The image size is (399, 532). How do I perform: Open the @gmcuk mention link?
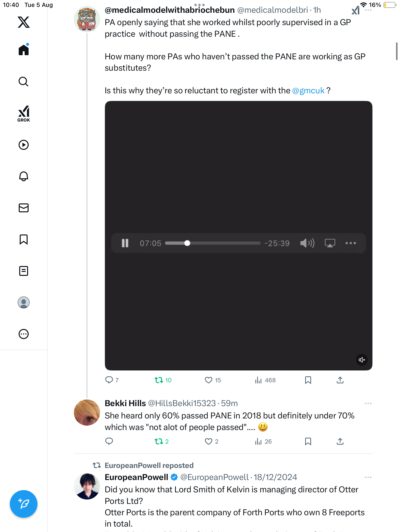tap(308, 91)
